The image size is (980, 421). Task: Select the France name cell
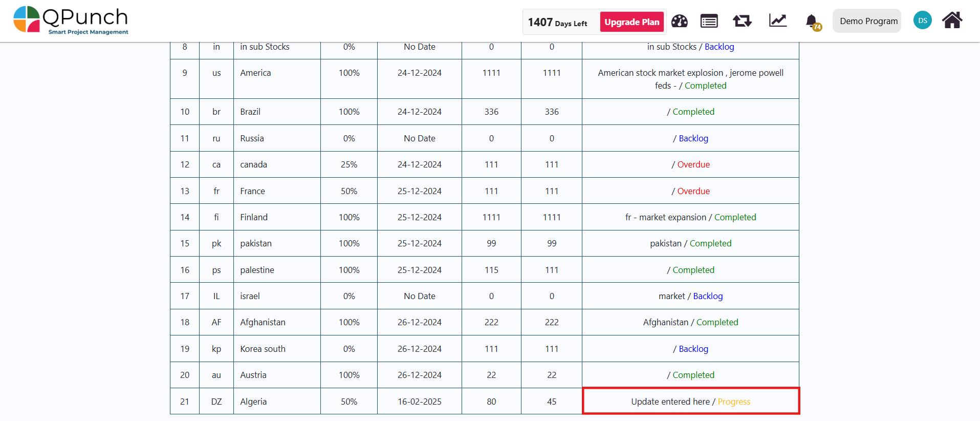tap(277, 191)
